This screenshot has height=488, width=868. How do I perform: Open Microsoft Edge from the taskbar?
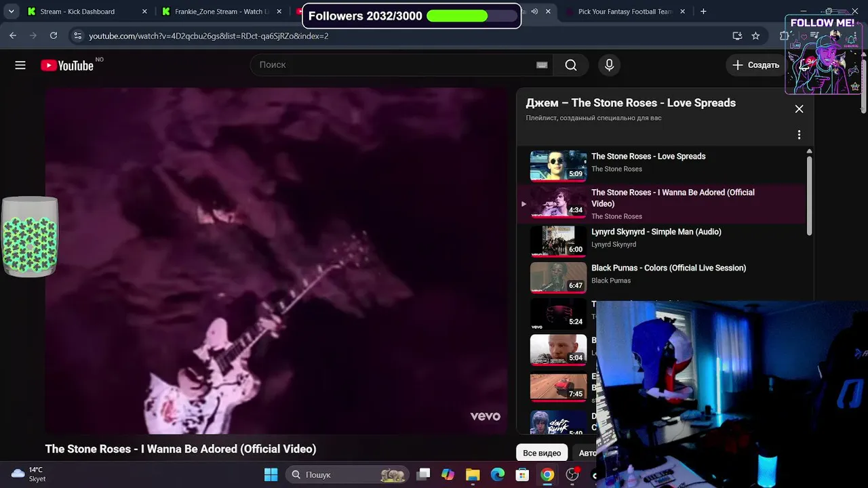[498, 474]
